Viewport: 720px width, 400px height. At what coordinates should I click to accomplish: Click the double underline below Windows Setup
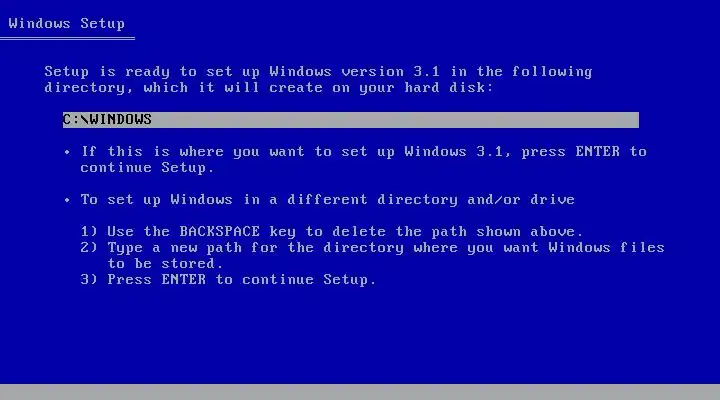[x=68, y=39]
